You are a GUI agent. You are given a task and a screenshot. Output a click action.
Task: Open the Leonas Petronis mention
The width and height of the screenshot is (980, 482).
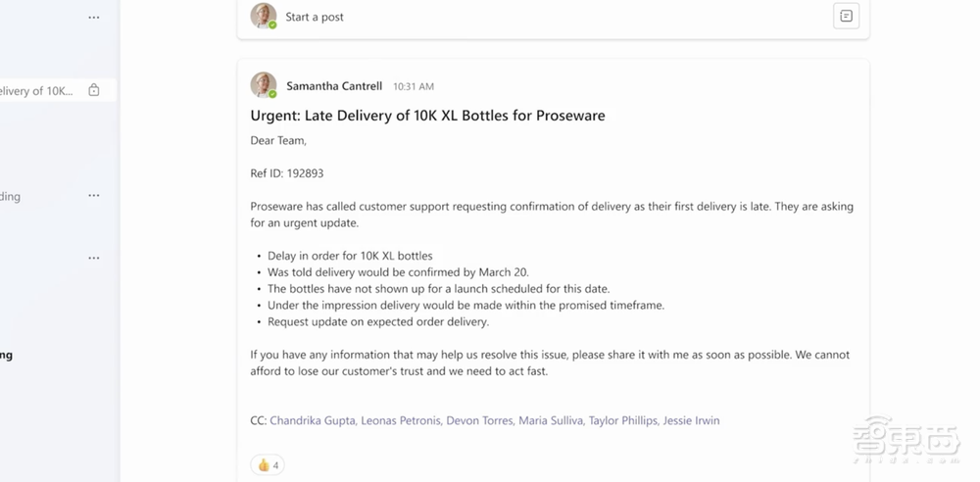pos(400,421)
